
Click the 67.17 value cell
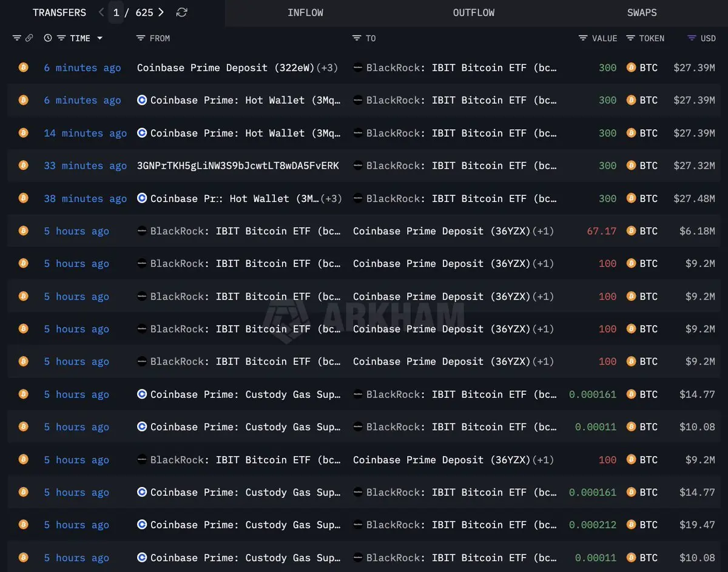(x=602, y=231)
